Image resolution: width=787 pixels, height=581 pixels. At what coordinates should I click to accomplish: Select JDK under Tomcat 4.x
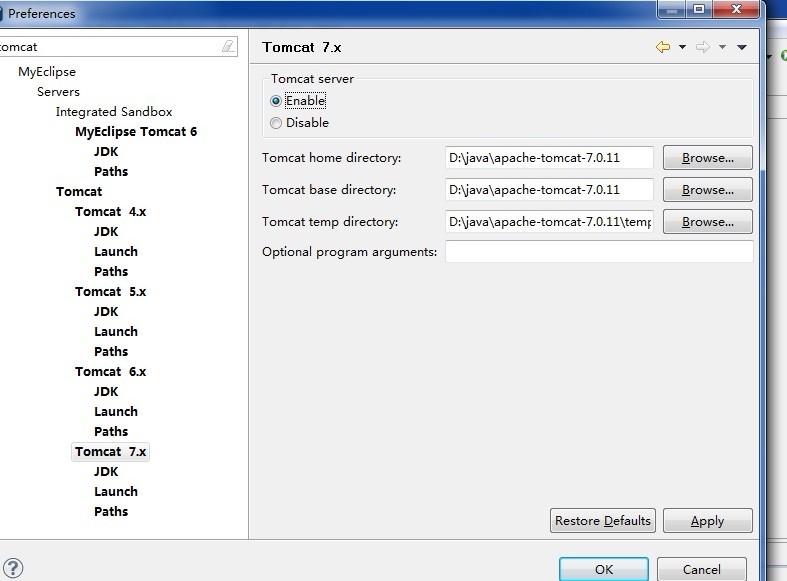[x=106, y=232]
